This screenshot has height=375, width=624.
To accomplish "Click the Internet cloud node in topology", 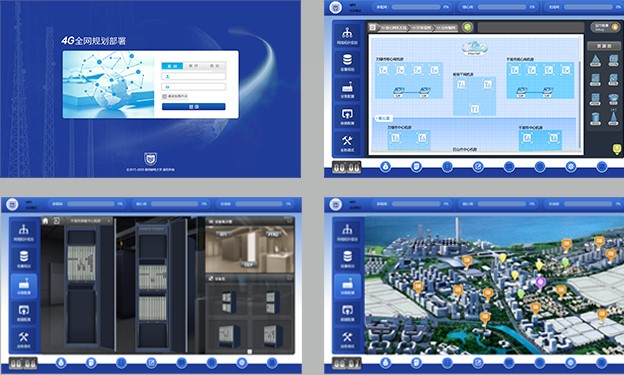I will [474, 48].
